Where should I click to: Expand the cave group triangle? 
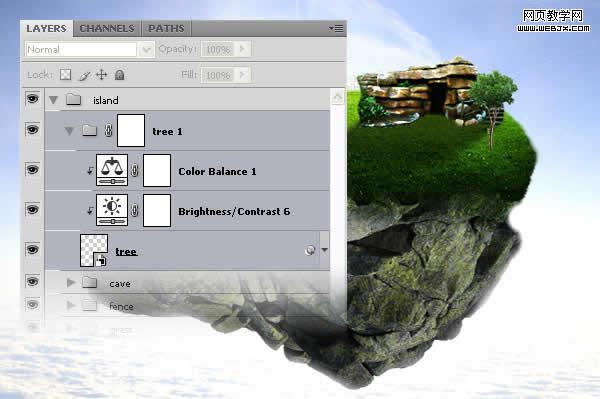(x=71, y=283)
